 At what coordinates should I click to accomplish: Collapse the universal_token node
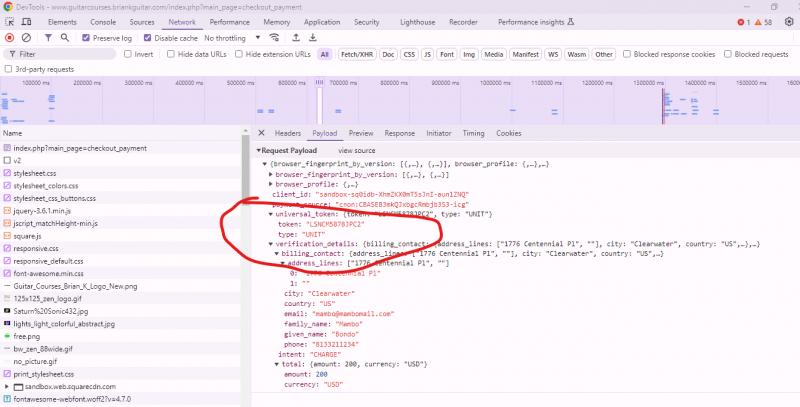click(271, 214)
